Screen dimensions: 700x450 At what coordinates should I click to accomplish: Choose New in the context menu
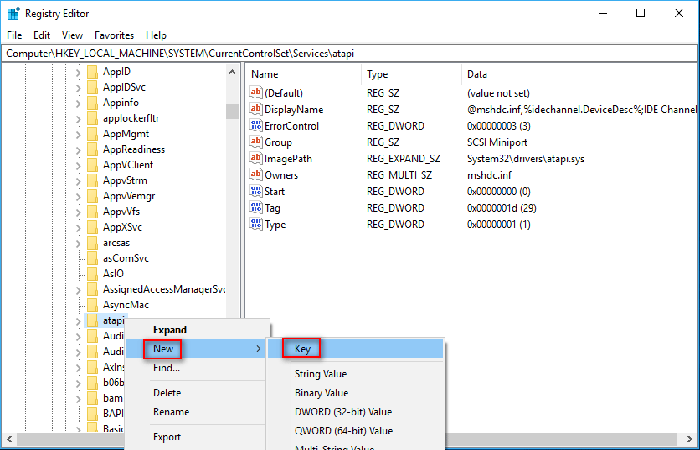(197, 349)
